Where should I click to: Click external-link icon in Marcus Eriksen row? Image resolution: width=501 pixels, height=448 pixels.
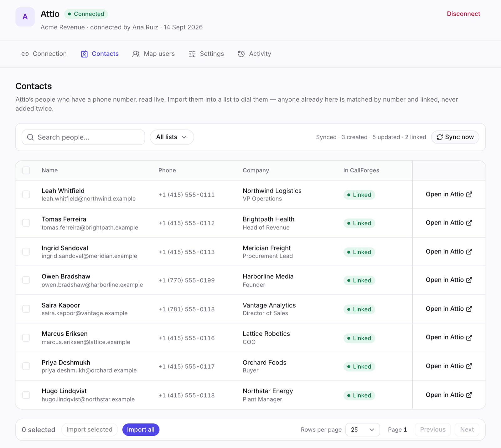pyautogui.click(x=469, y=338)
